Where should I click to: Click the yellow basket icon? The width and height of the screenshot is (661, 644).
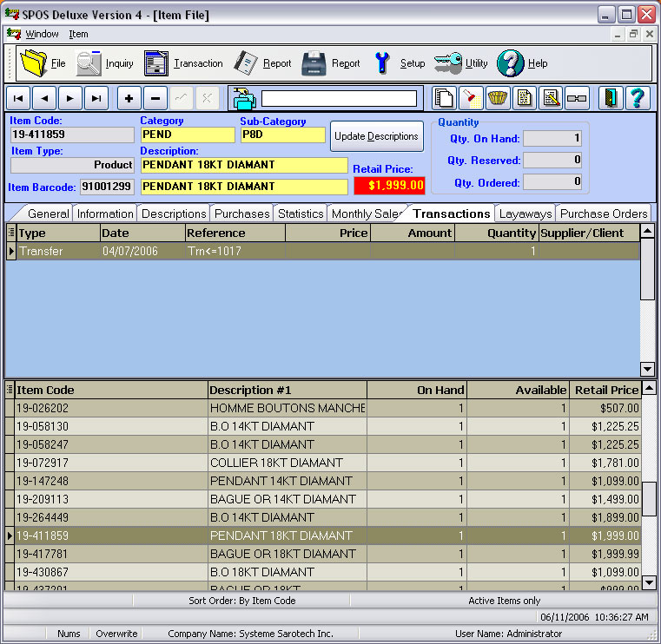click(x=498, y=99)
